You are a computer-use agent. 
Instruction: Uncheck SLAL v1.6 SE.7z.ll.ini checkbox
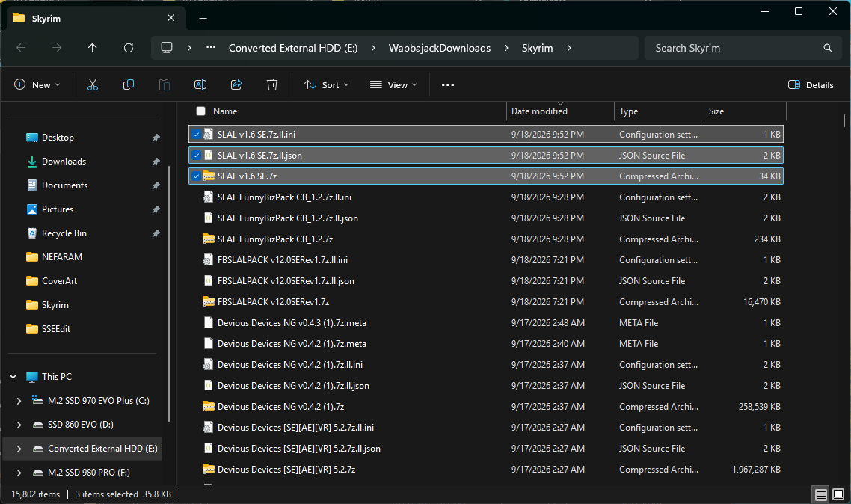[x=197, y=135]
